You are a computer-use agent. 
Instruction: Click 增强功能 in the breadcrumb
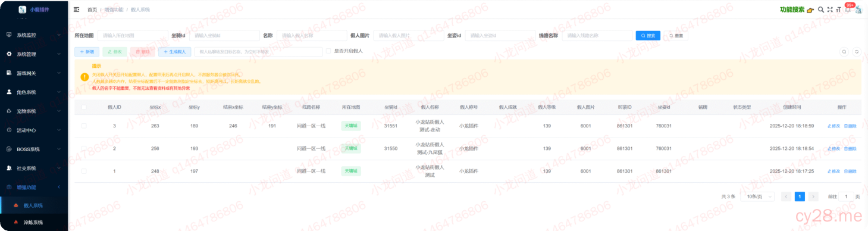coord(114,10)
